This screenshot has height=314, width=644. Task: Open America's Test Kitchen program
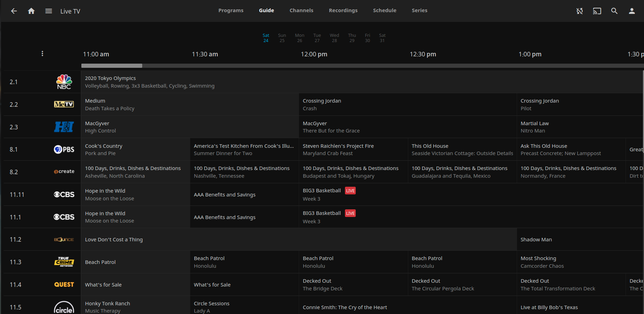click(244, 150)
